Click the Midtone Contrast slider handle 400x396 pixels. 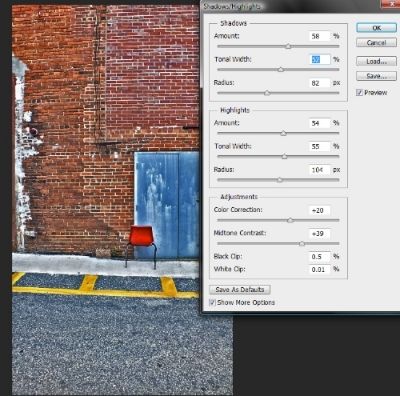point(302,244)
